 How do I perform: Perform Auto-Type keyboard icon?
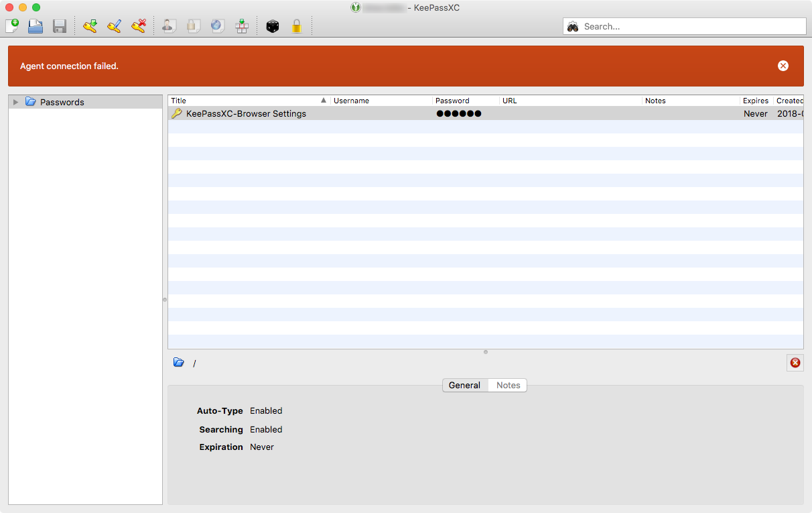242,26
